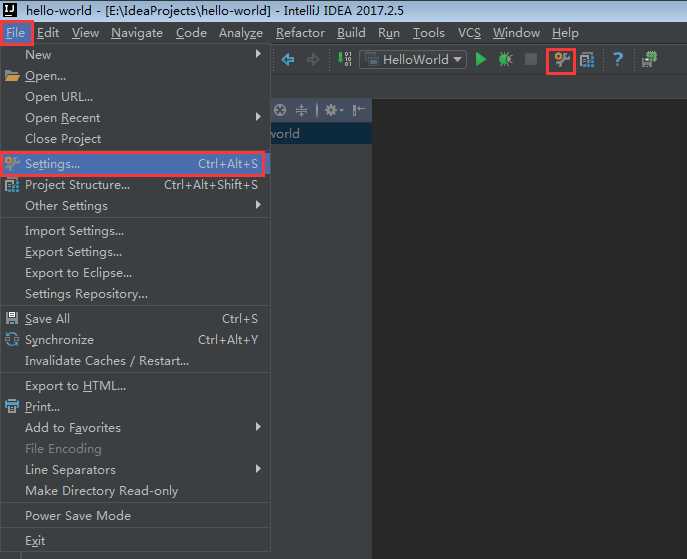687x559 pixels.
Task: Open the Analyze menu
Action: [241, 33]
